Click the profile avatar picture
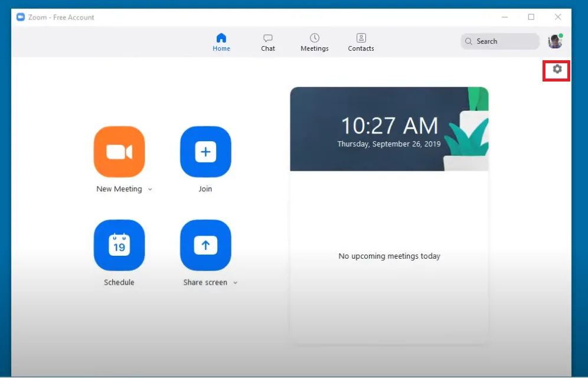 pyautogui.click(x=554, y=41)
